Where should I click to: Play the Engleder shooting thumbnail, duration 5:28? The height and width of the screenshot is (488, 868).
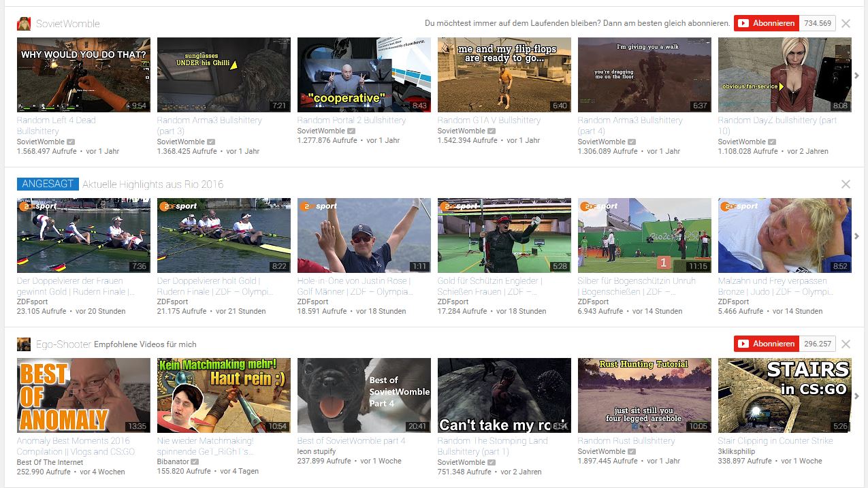pos(504,235)
